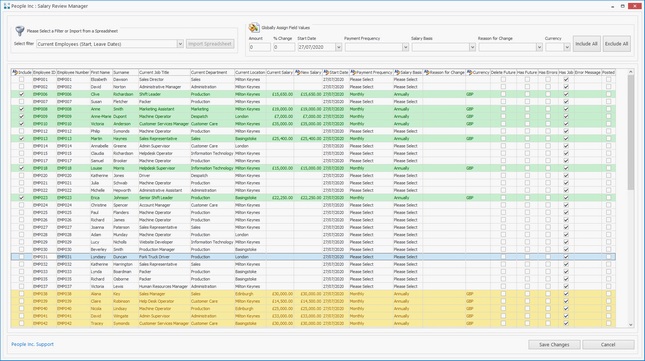Tick Include checkbox for EMP038 Alana Key
The height and width of the screenshot is (361, 645).
pyautogui.click(x=21, y=294)
